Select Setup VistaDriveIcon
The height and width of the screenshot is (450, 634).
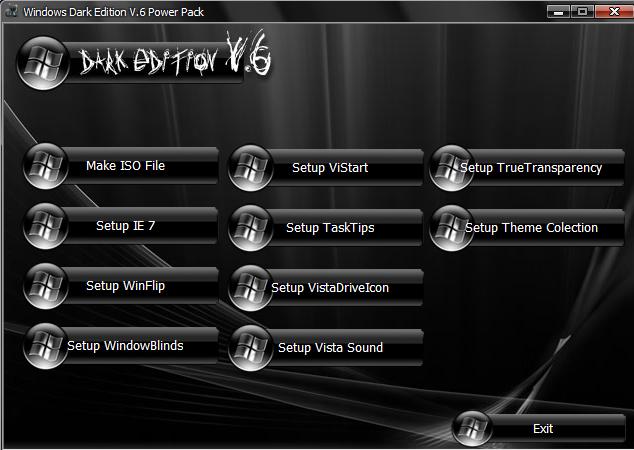click(326, 288)
